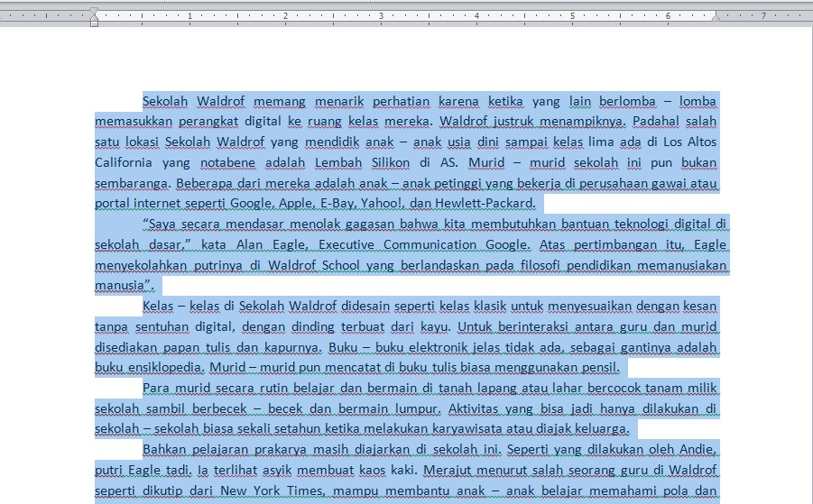
Task: Click the word "Silikon"
Action: coord(391,162)
